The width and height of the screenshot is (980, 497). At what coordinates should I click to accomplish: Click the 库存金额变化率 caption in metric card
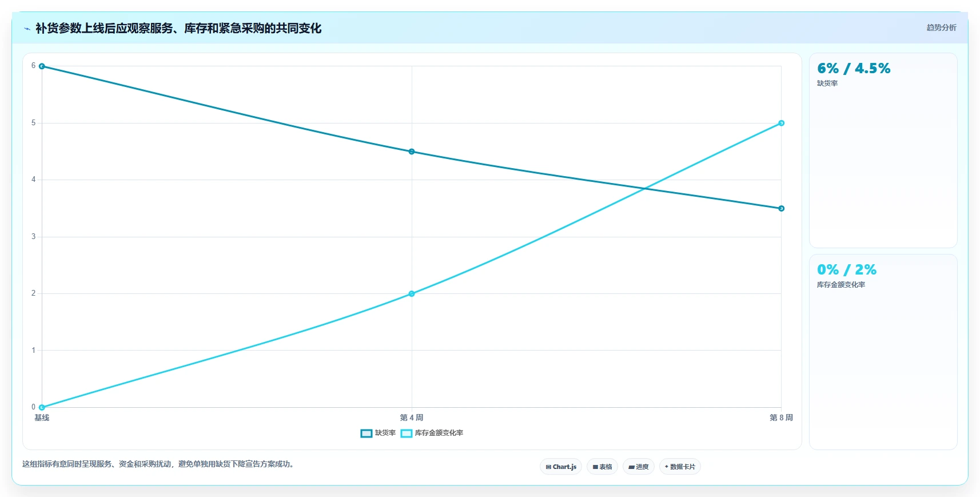click(x=841, y=285)
